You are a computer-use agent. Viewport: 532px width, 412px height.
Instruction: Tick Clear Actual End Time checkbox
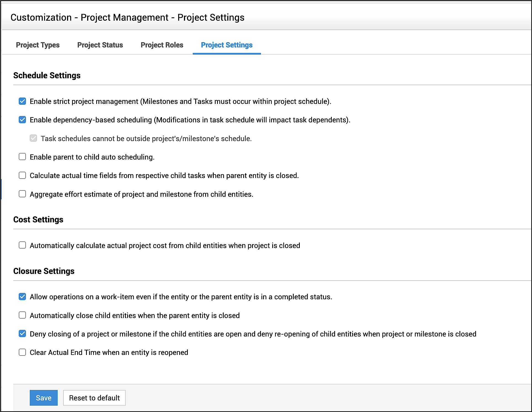coord(22,352)
